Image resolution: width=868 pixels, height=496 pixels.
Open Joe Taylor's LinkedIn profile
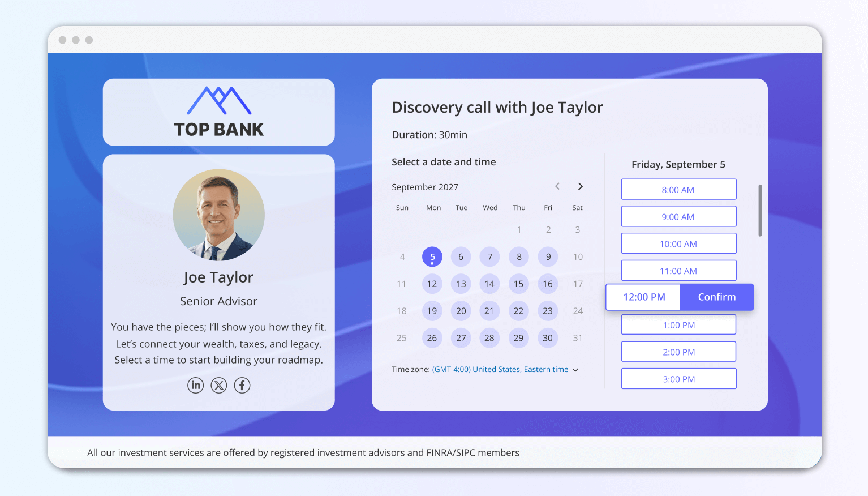tap(195, 385)
